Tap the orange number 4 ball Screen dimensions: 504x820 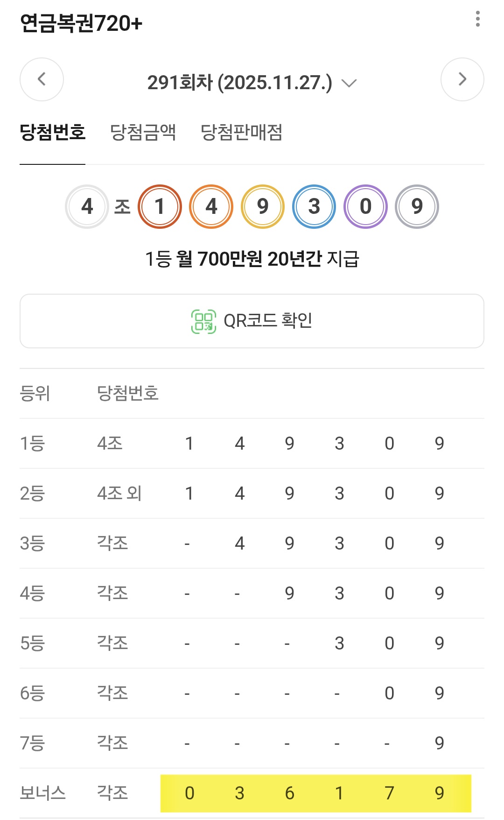pyautogui.click(x=211, y=206)
